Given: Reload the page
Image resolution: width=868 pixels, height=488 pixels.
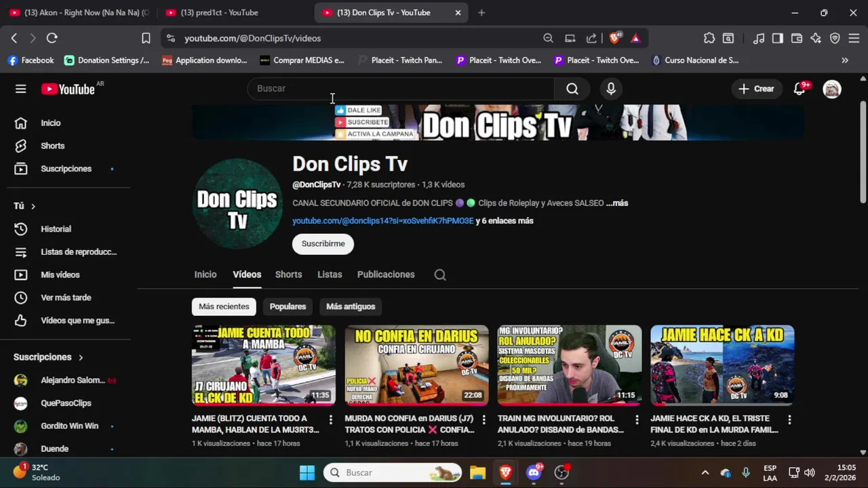Looking at the screenshot, I should 52,39.
